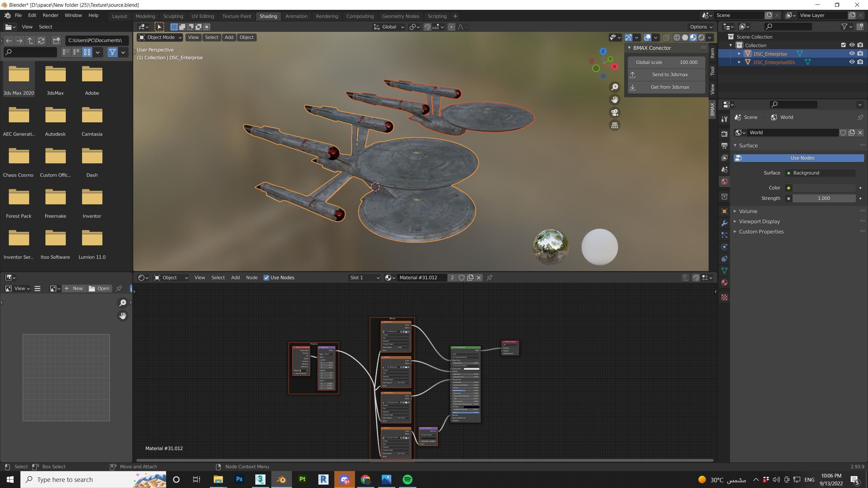Hide DSC_Enterprise in viewport eye icon
This screenshot has width=868, height=488.
pyautogui.click(x=852, y=54)
